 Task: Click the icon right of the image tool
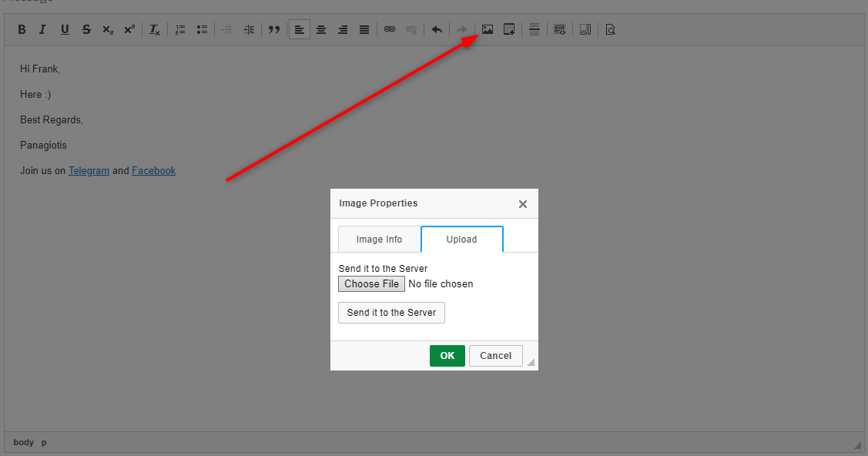(x=509, y=29)
